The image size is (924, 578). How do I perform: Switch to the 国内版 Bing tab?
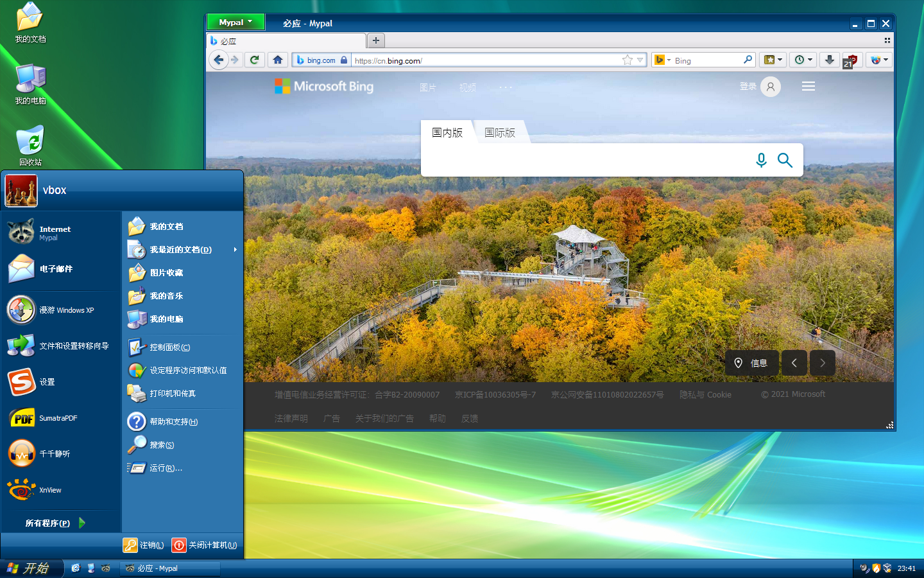447,132
